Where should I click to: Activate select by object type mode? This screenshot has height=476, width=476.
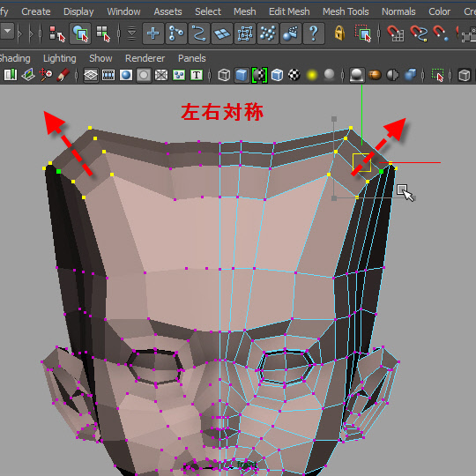tap(80, 33)
